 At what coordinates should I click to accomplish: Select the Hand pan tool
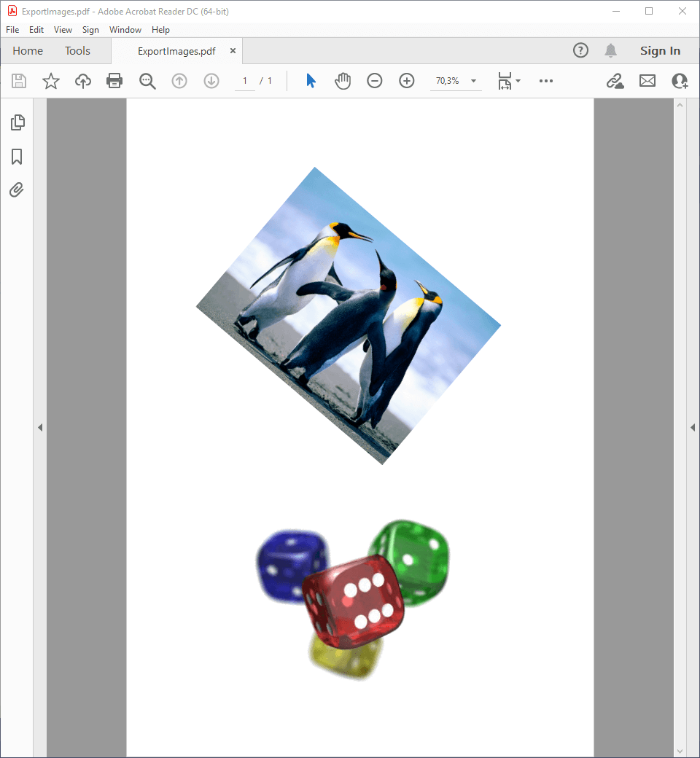tap(343, 81)
